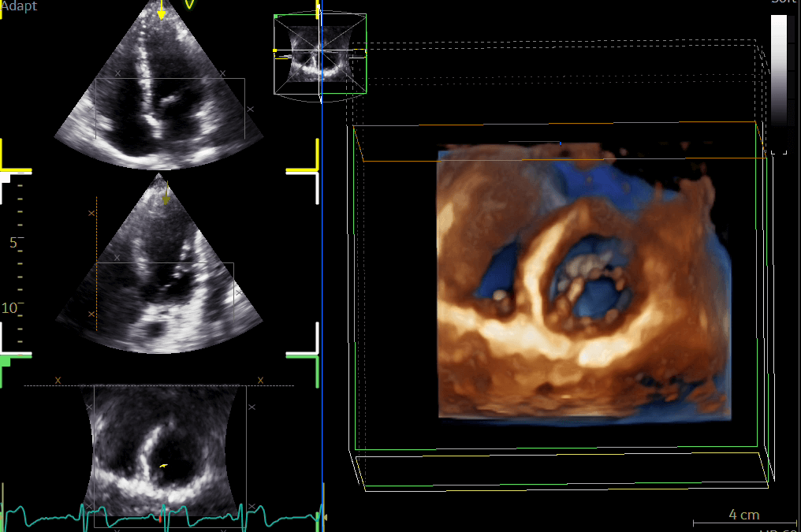Click the "4 cm" scale label
The image size is (801, 532).
point(743,515)
